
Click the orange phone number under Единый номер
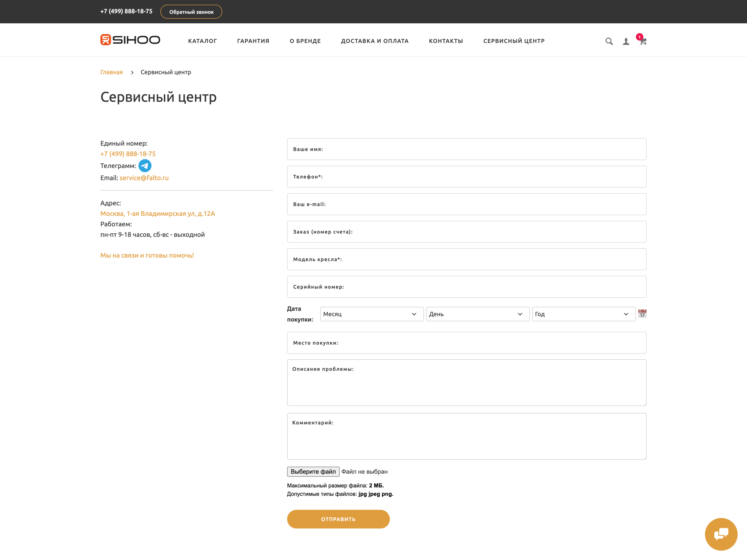(128, 154)
